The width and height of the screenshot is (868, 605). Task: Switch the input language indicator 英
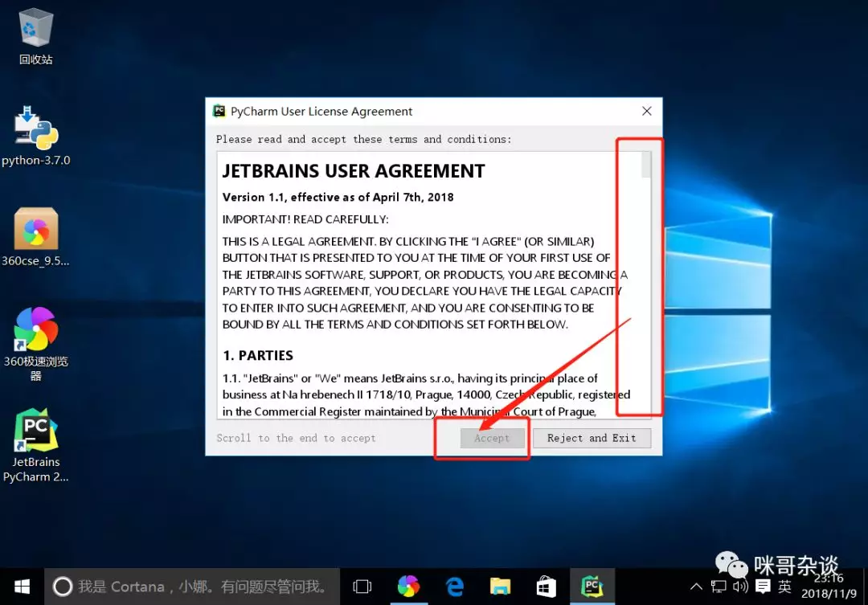tap(784, 587)
